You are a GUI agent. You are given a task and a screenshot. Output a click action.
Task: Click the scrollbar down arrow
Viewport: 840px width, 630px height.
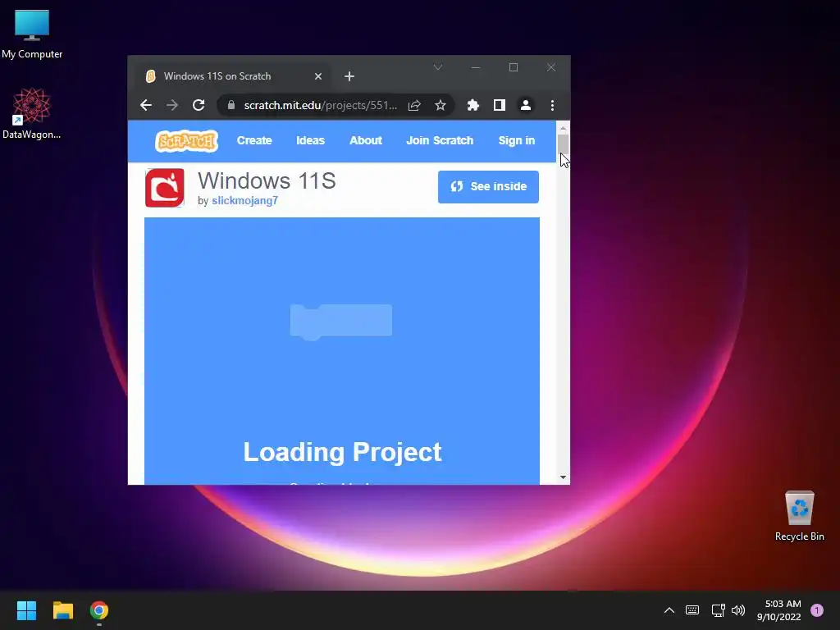(x=563, y=477)
